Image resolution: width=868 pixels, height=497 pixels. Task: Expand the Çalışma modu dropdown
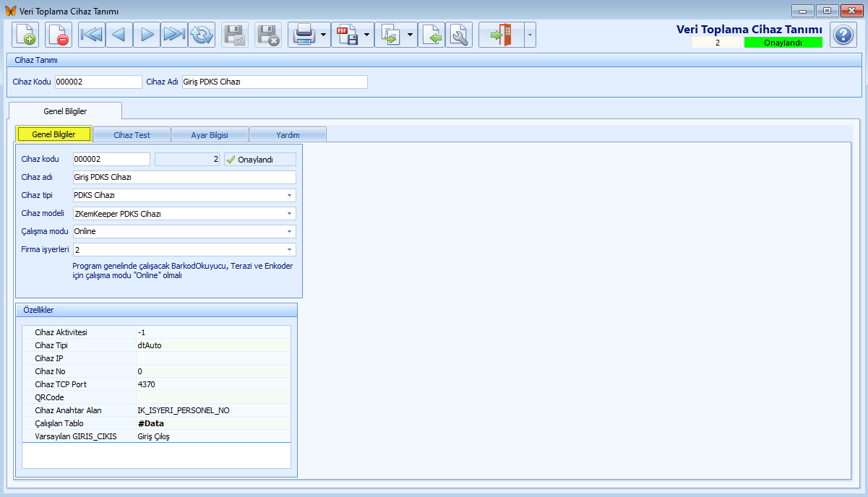tap(289, 232)
